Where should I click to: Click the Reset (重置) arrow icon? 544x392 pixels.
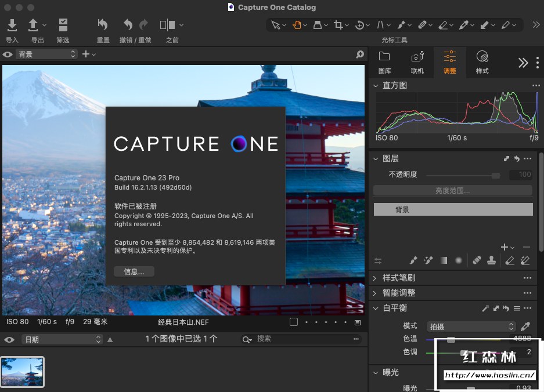tap(103, 25)
